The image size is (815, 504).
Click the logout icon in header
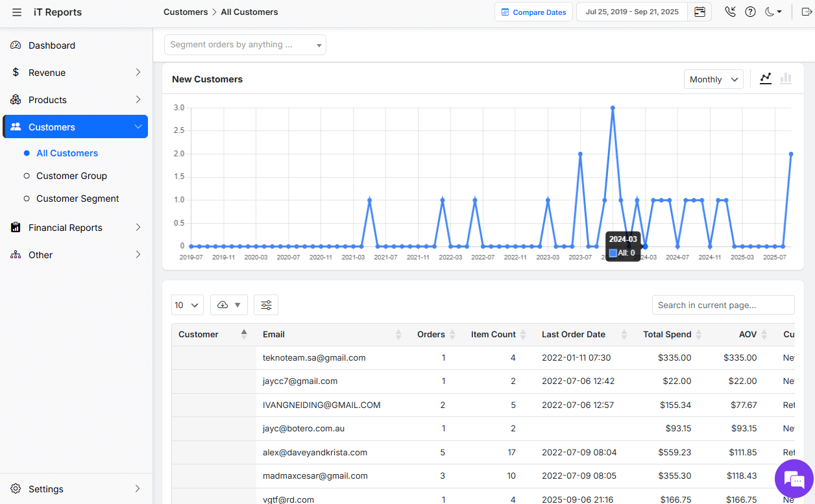[x=807, y=12]
